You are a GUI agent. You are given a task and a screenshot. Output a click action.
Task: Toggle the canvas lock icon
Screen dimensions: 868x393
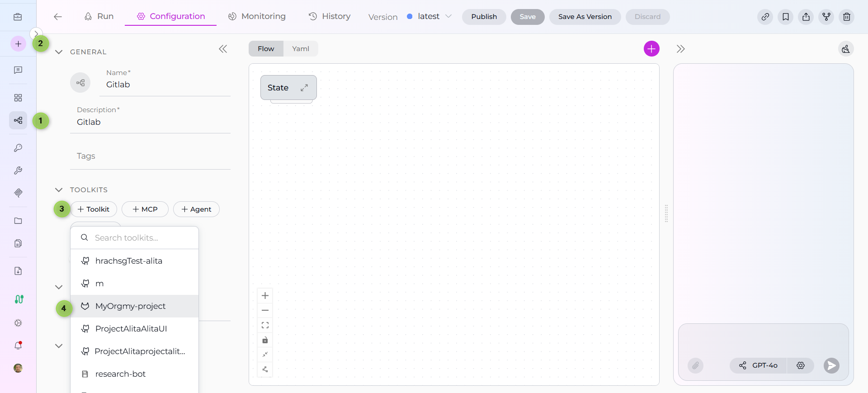tap(265, 340)
